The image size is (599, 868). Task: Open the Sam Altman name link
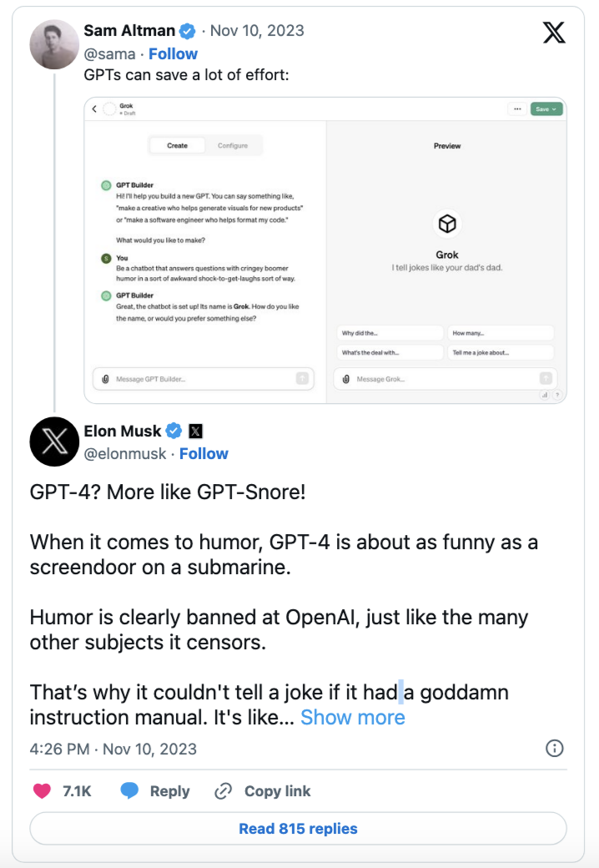129,30
